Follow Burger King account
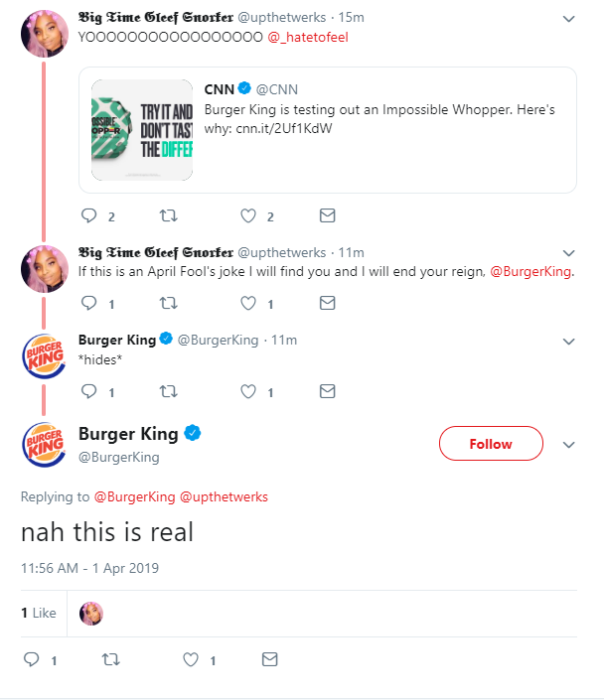Screen dimensions: 604x700 [491, 444]
